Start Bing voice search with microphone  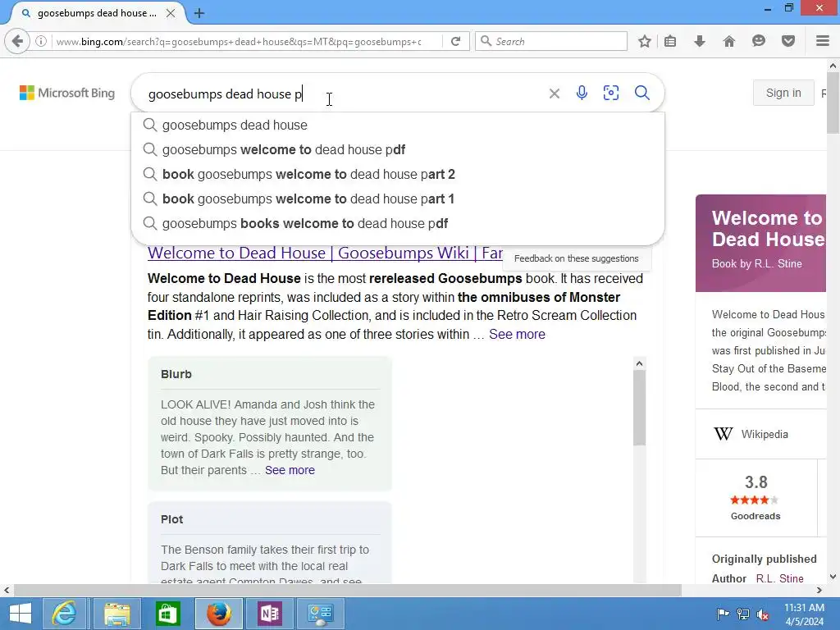pyautogui.click(x=582, y=94)
